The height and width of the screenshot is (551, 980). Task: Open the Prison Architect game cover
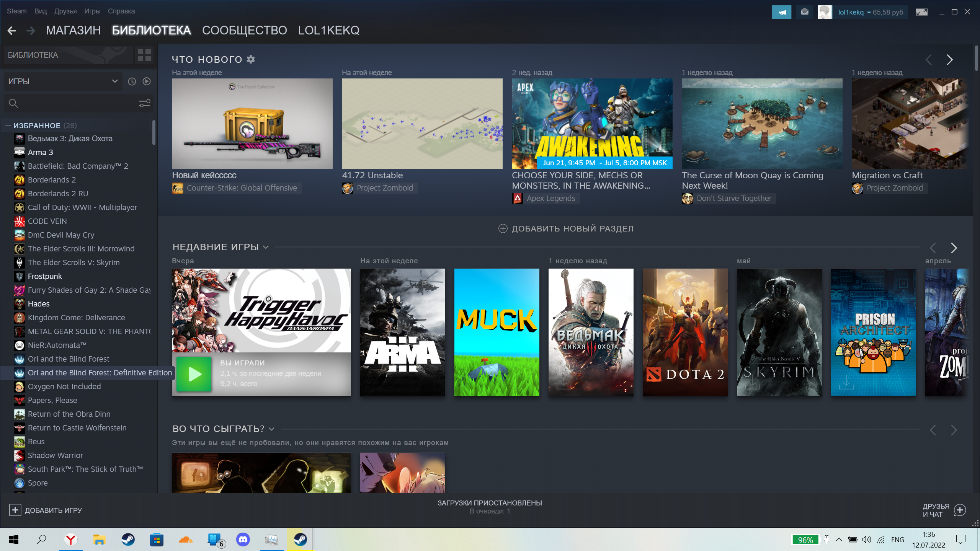point(874,332)
